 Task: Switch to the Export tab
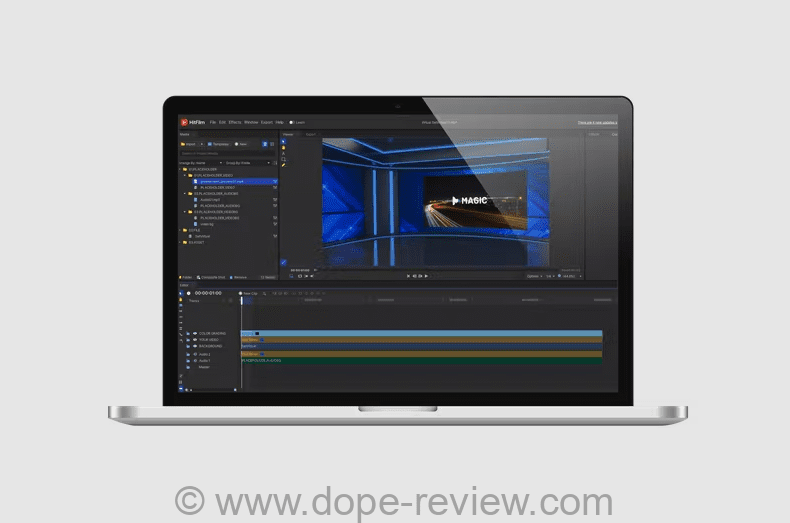click(310, 133)
